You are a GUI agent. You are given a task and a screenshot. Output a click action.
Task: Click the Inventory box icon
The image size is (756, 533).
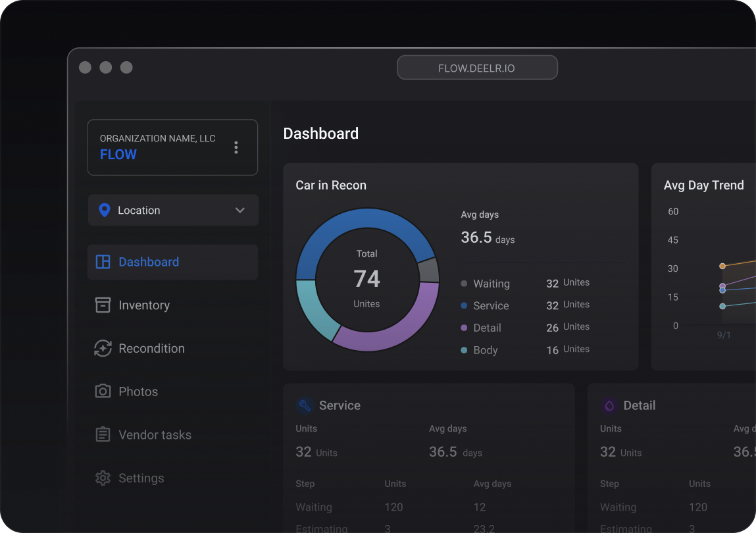pyautogui.click(x=103, y=305)
